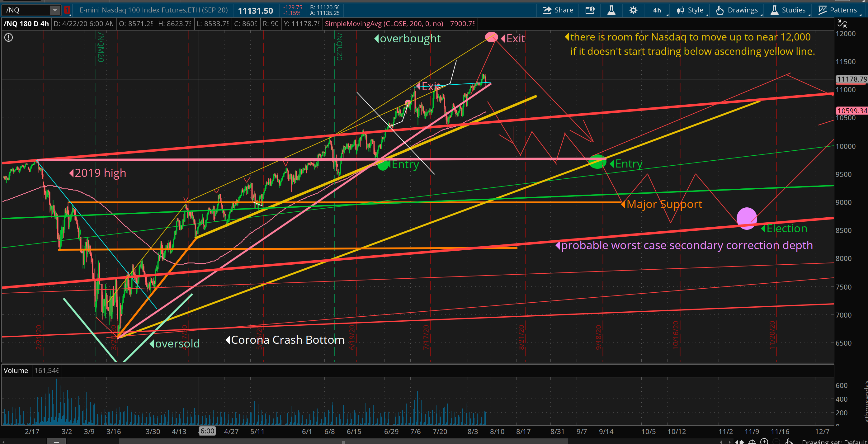Click the flask Edit Studies icon
The width and height of the screenshot is (868, 444).
point(611,10)
